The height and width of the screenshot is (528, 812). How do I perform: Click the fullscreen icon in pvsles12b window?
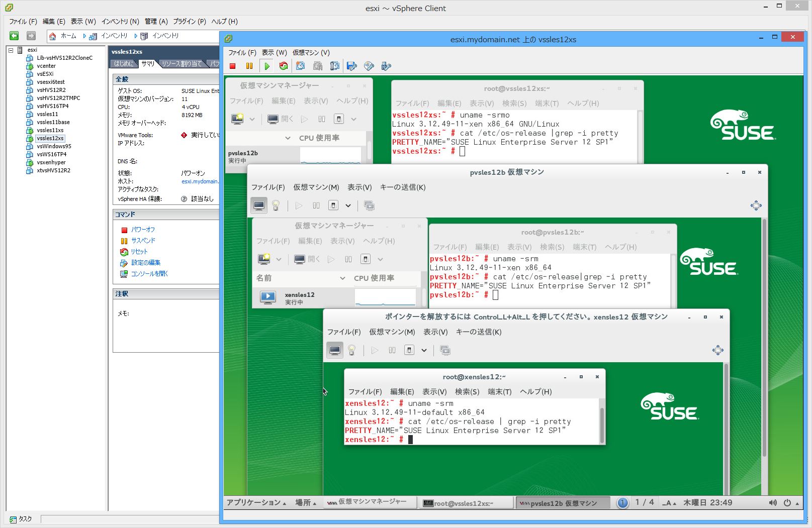(x=756, y=205)
